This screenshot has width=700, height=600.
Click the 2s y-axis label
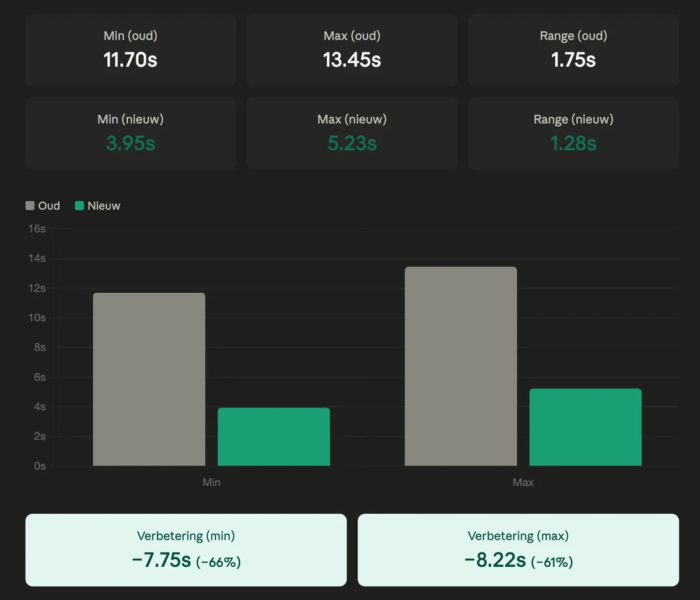pos(40,436)
